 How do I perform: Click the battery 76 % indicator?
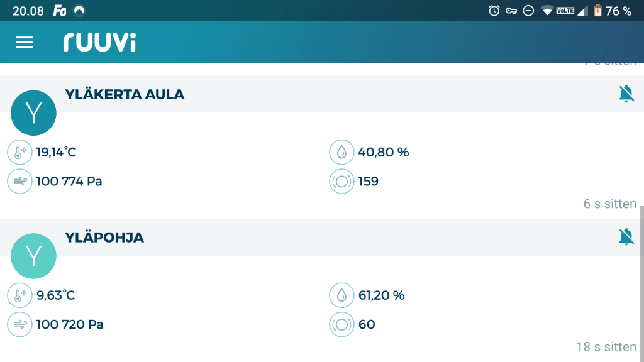[x=612, y=11]
